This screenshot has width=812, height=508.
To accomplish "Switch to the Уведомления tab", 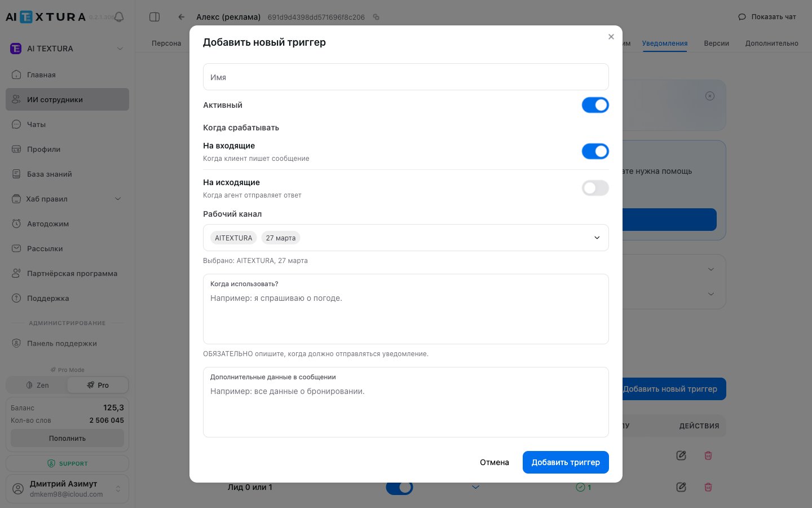I will tap(665, 43).
